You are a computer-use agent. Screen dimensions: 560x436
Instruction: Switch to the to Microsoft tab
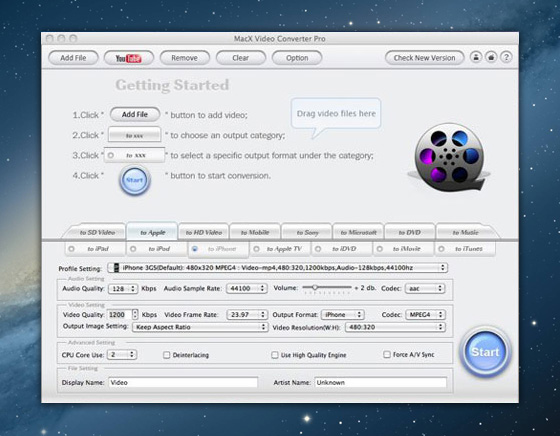pyautogui.click(x=358, y=232)
